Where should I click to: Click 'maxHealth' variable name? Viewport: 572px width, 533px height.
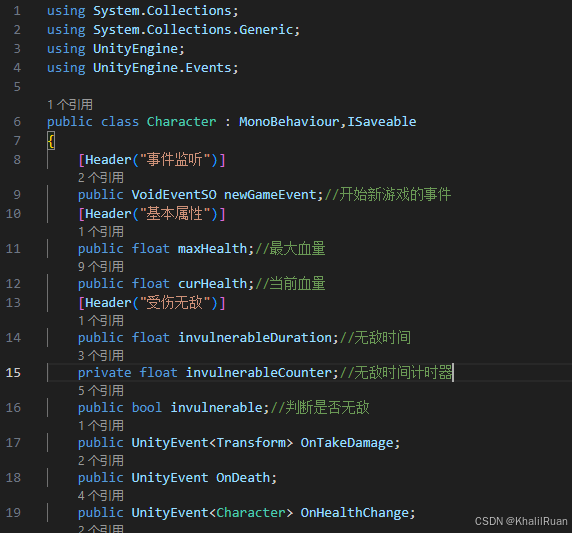212,248
